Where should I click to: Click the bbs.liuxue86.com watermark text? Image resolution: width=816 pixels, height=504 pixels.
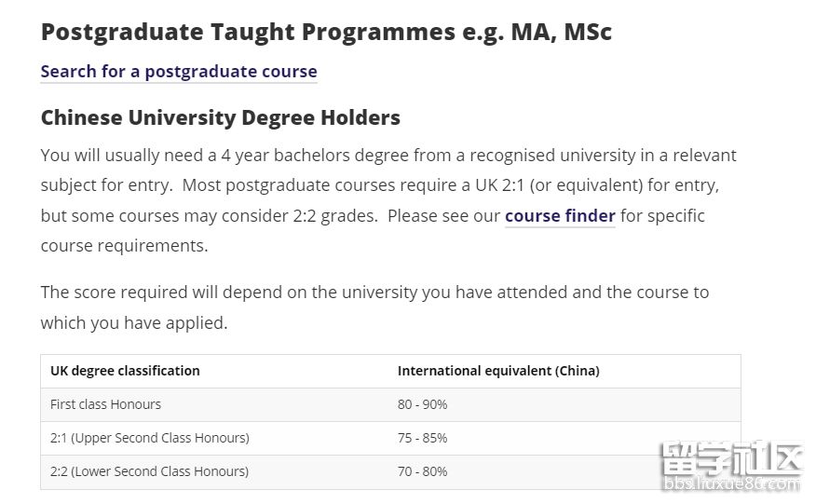click(x=729, y=485)
